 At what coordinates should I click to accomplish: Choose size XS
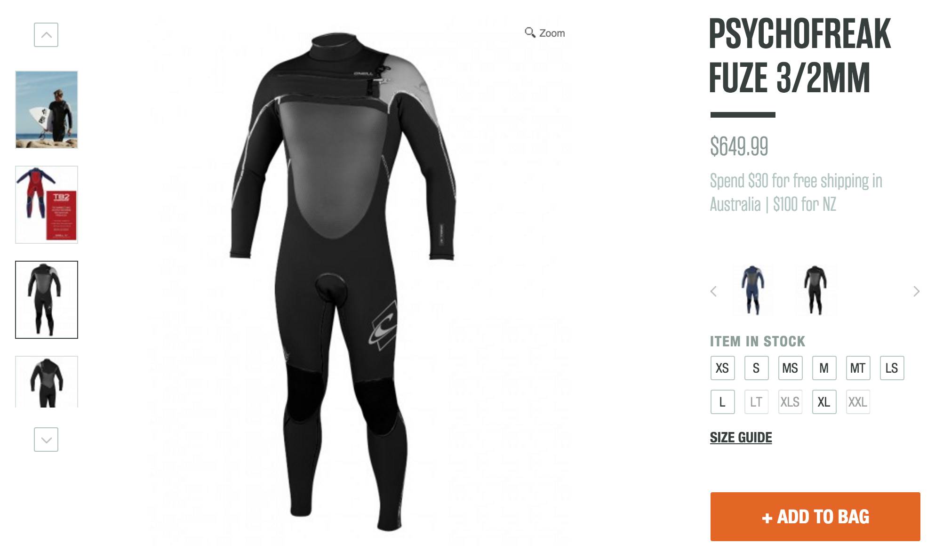[723, 368]
